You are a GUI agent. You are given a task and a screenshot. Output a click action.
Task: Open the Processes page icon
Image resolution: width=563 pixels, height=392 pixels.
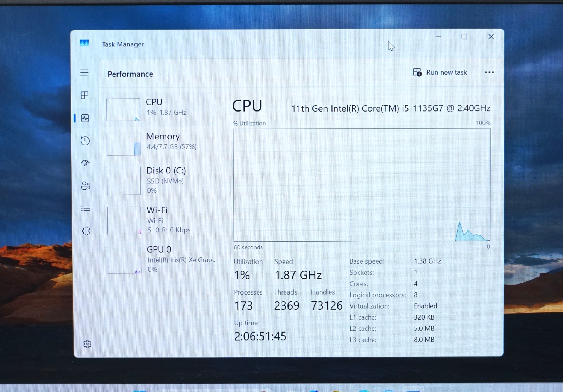coord(84,95)
